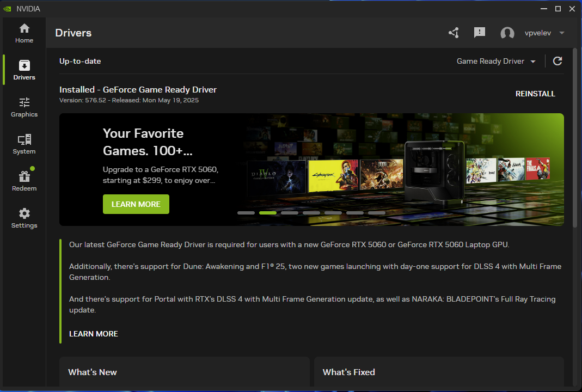
Task: Click Installed - GeForce Game Ready Driver title
Action: [138, 89]
